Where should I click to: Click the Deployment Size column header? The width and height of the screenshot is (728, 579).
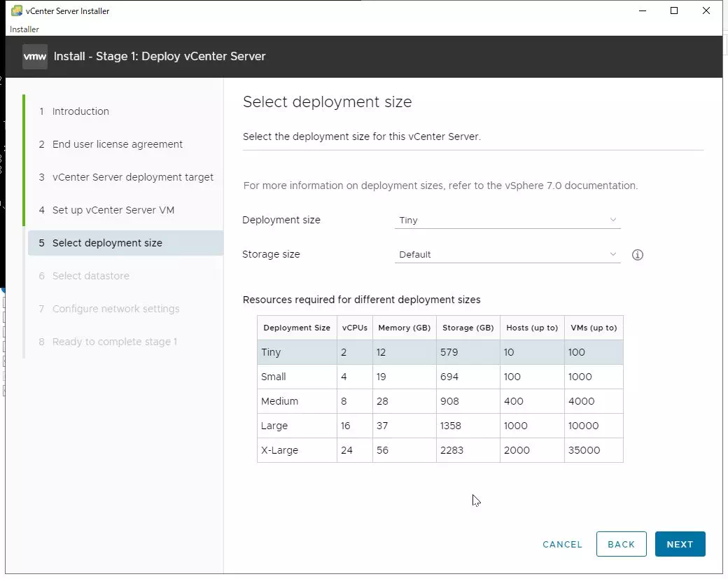pyautogui.click(x=297, y=328)
